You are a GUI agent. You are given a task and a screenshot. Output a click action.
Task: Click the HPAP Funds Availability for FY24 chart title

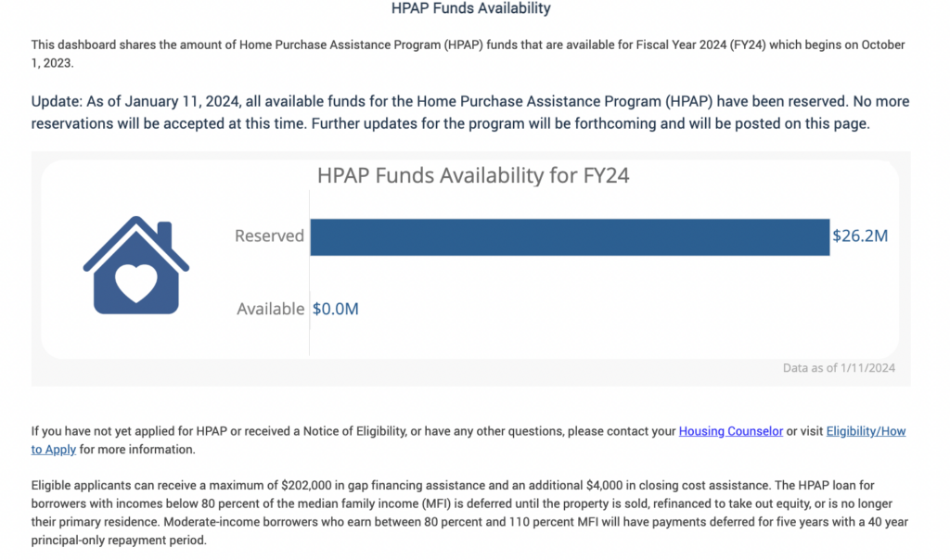point(473,175)
